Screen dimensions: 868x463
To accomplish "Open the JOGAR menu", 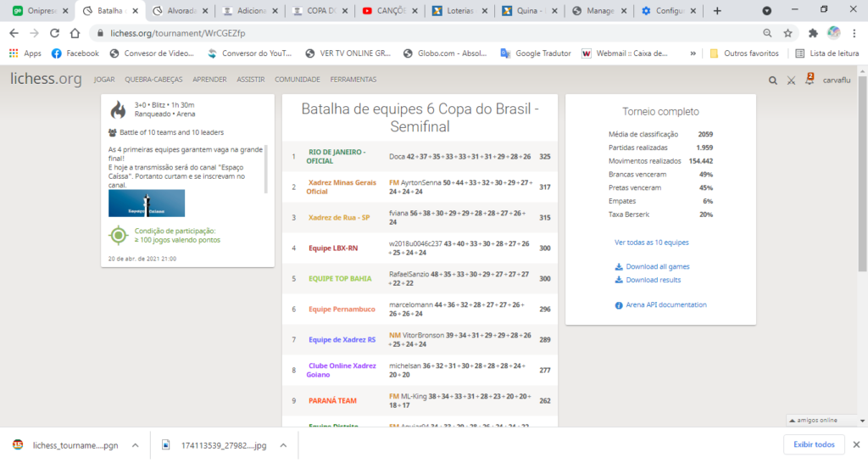I will [x=103, y=80].
